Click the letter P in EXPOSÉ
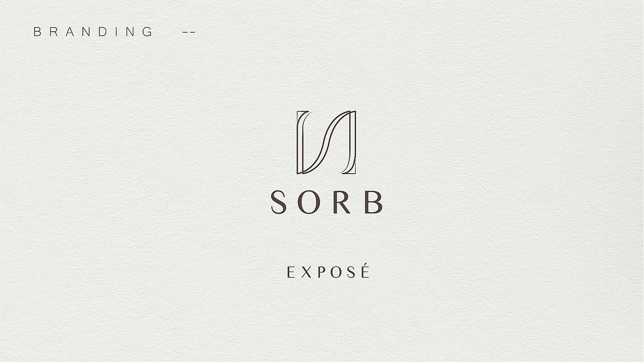The width and height of the screenshot is (644, 362). 322,272
